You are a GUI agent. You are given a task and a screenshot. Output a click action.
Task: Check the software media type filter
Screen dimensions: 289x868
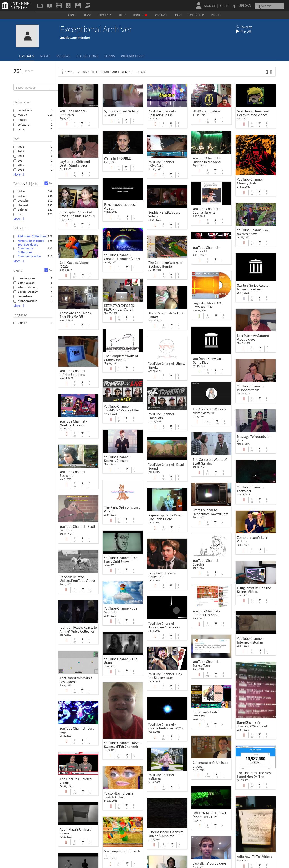tap(15, 125)
